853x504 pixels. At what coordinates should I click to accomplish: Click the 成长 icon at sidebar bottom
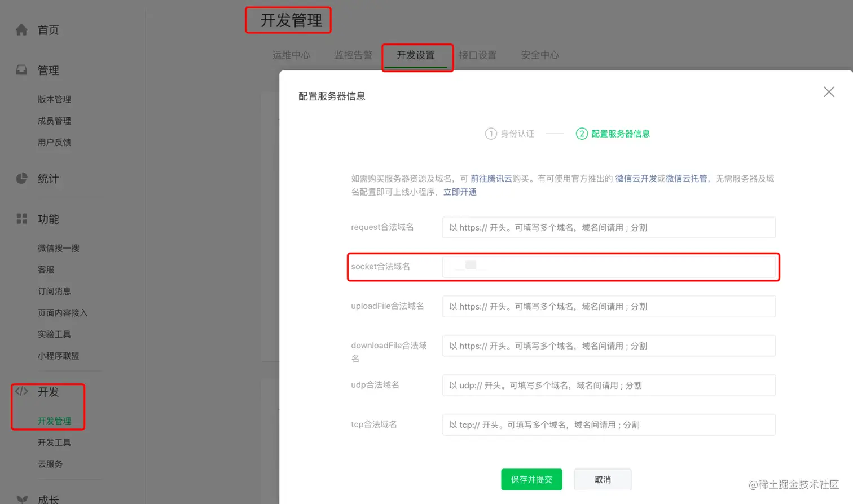click(21, 499)
